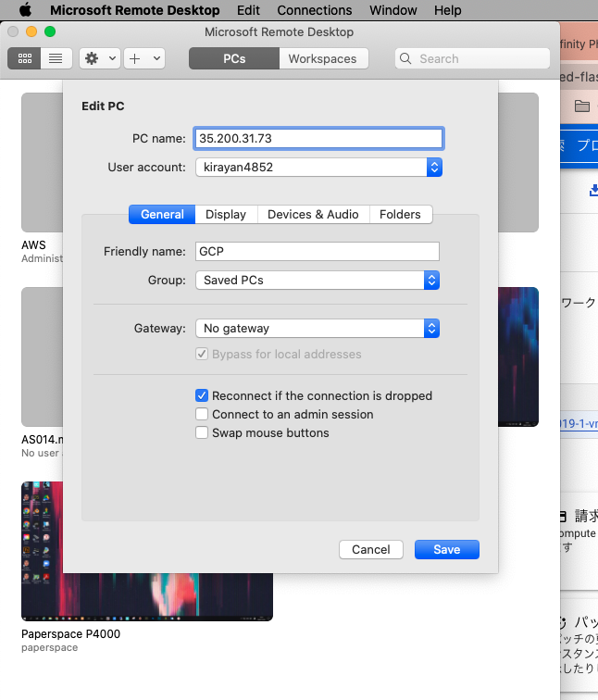This screenshot has width=598, height=700.
Task: Toggle Reconnect if the connection is dropped
Action: (x=202, y=395)
